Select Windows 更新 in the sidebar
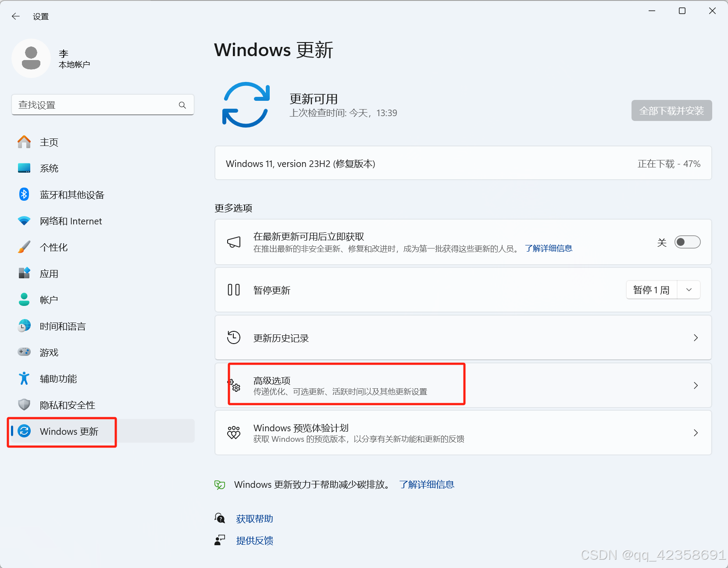Screen dimensions: 728x568 (103, 431)
